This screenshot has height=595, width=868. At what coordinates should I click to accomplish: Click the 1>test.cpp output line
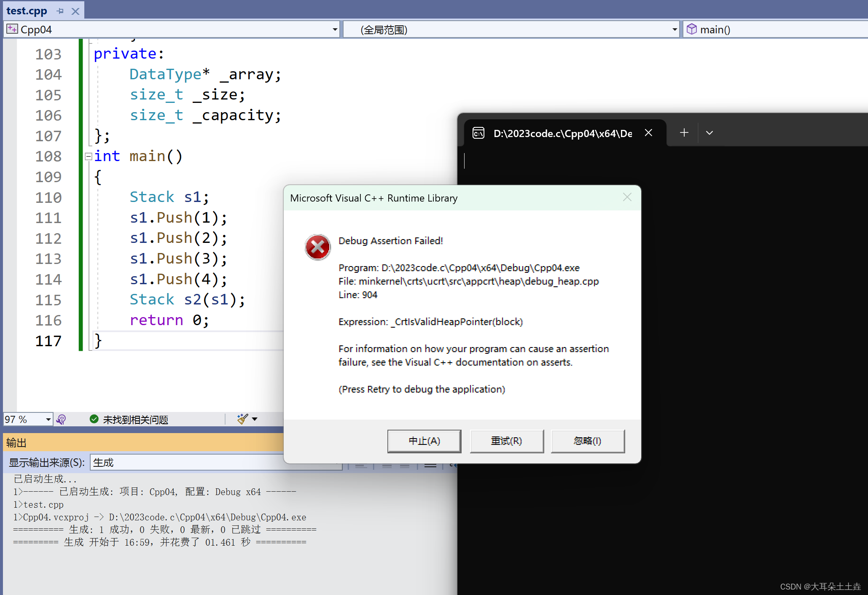pyautogui.click(x=38, y=504)
